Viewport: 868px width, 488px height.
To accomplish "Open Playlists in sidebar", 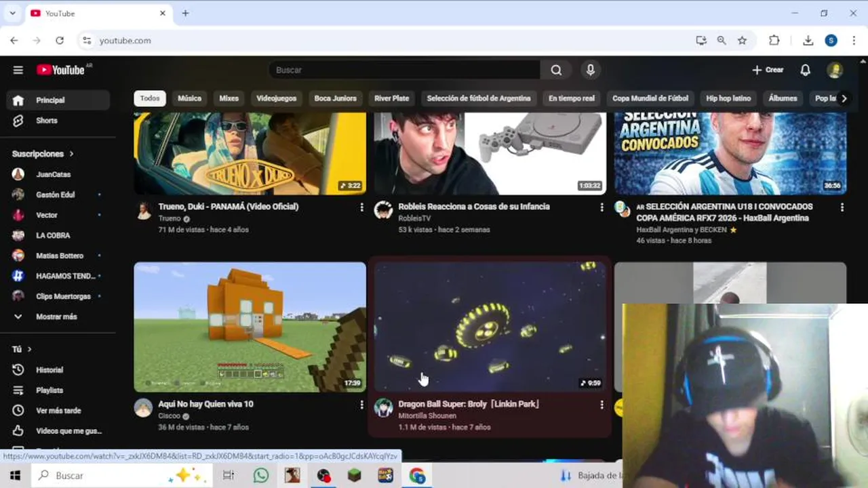I will click(58, 390).
